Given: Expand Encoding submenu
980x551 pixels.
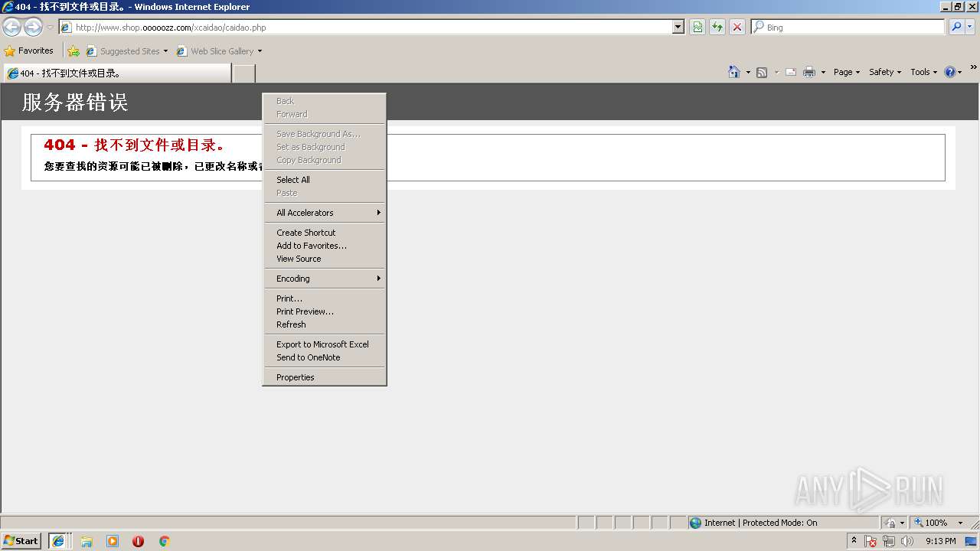Looking at the screenshot, I should point(324,279).
